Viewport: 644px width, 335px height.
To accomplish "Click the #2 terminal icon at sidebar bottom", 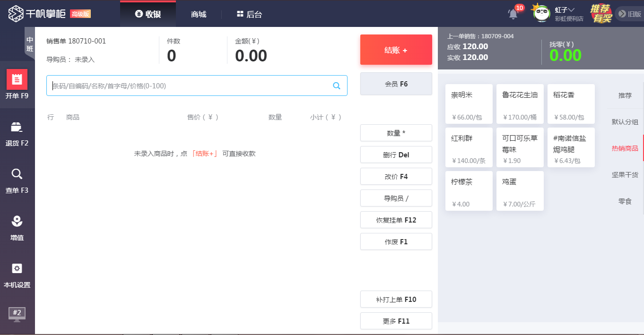I will pos(17,314).
